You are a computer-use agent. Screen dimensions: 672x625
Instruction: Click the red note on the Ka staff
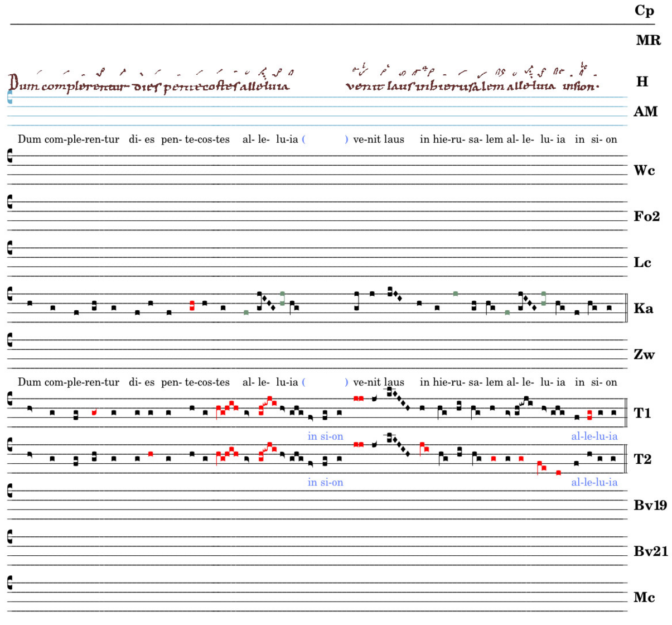point(192,305)
